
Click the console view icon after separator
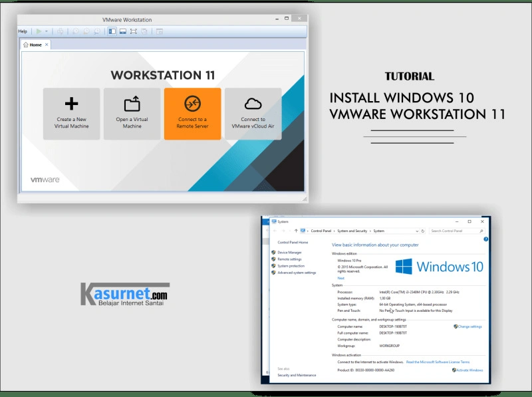[x=159, y=31]
